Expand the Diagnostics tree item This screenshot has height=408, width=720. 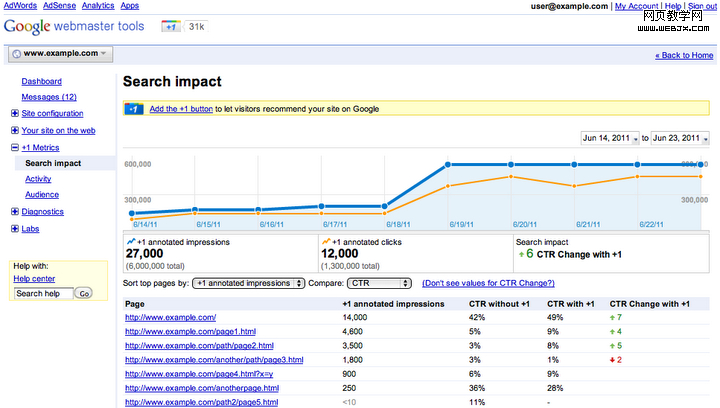point(15,212)
